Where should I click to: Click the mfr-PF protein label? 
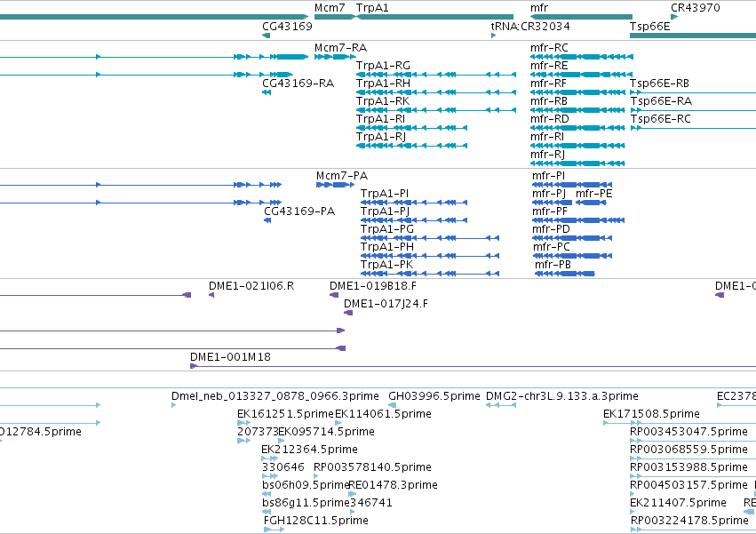[x=550, y=211]
